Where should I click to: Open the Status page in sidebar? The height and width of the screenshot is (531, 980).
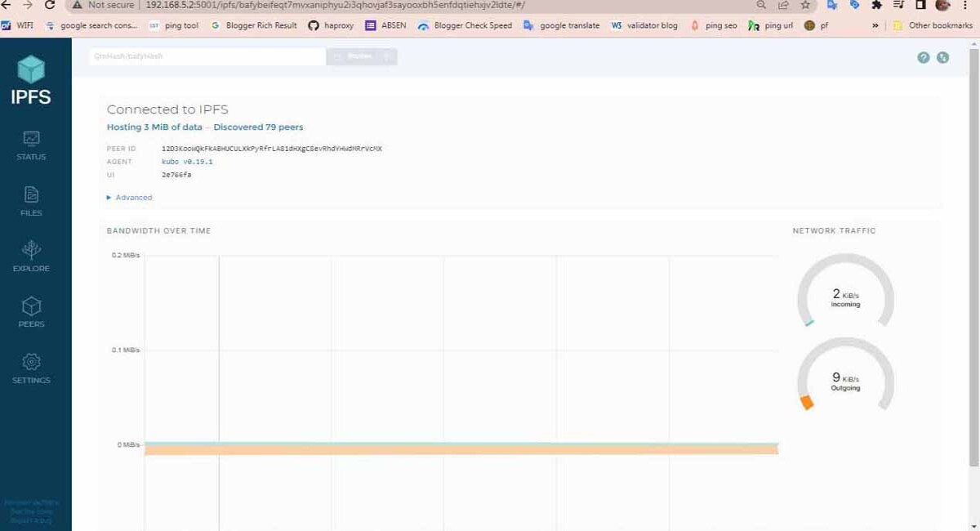click(31, 145)
